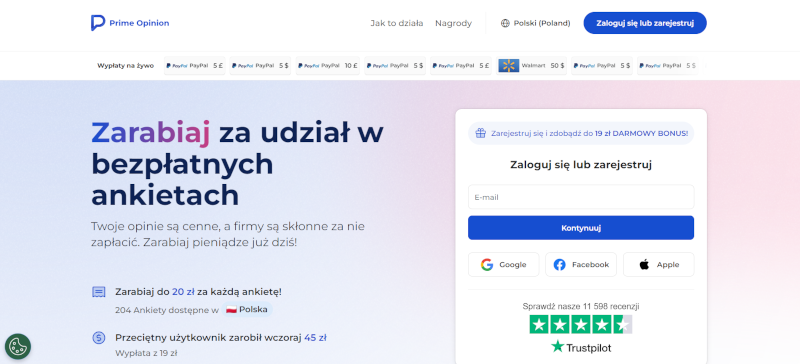Screen dimensions: 800x364
Task: Click the Trustpilot five-star rating
Action: coord(581,324)
